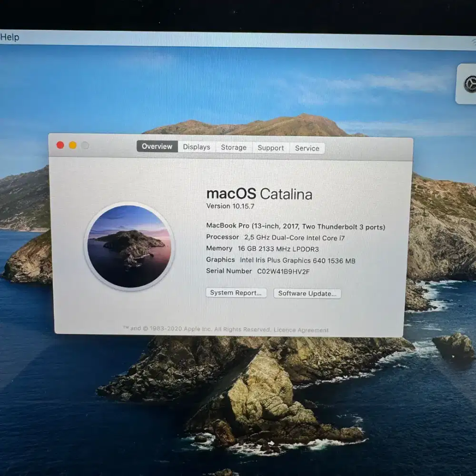Viewport: 476px width, 476px height.
Task: Click serial number C02W41B9HV2F
Action: (x=282, y=271)
